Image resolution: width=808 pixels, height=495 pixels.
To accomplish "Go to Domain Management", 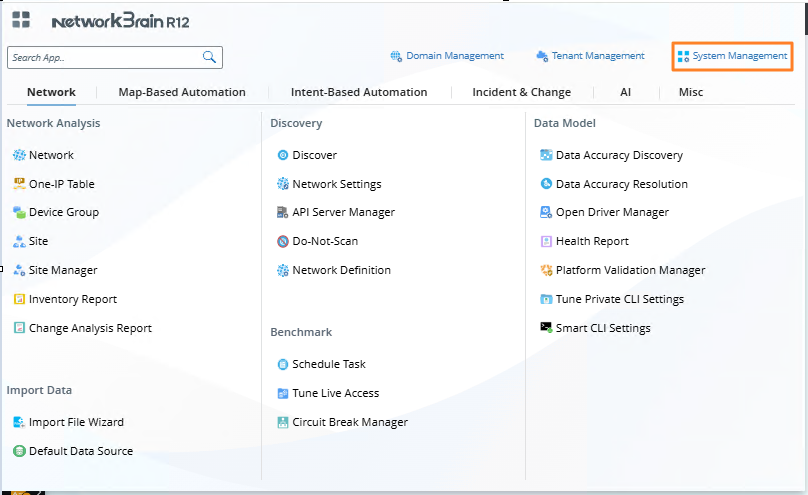I will click(447, 56).
